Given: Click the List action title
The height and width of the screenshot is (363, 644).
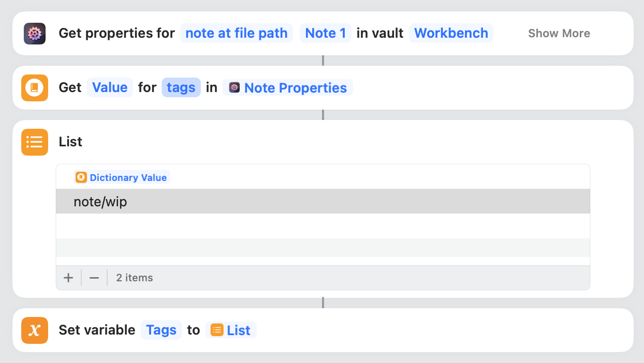Looking at the screenshot, I should 70,142.
